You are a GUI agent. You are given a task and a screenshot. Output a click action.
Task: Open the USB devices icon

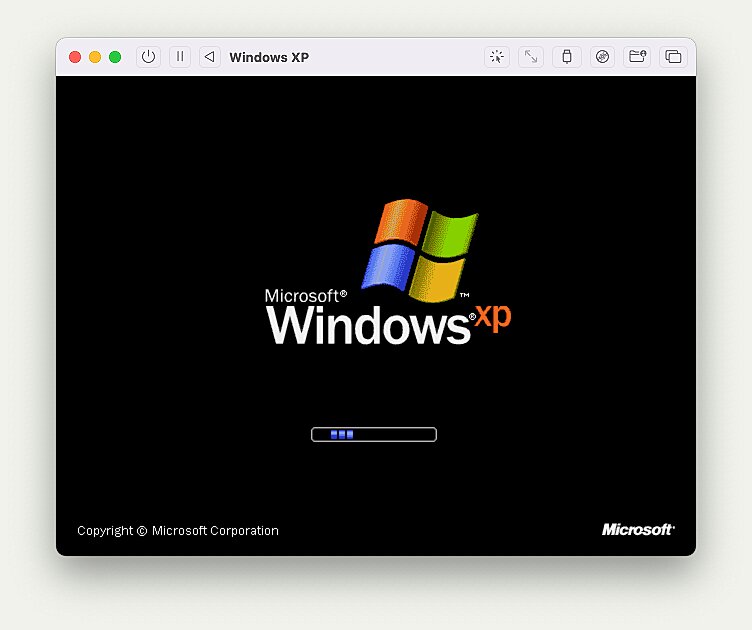click(x=567, y=57)
